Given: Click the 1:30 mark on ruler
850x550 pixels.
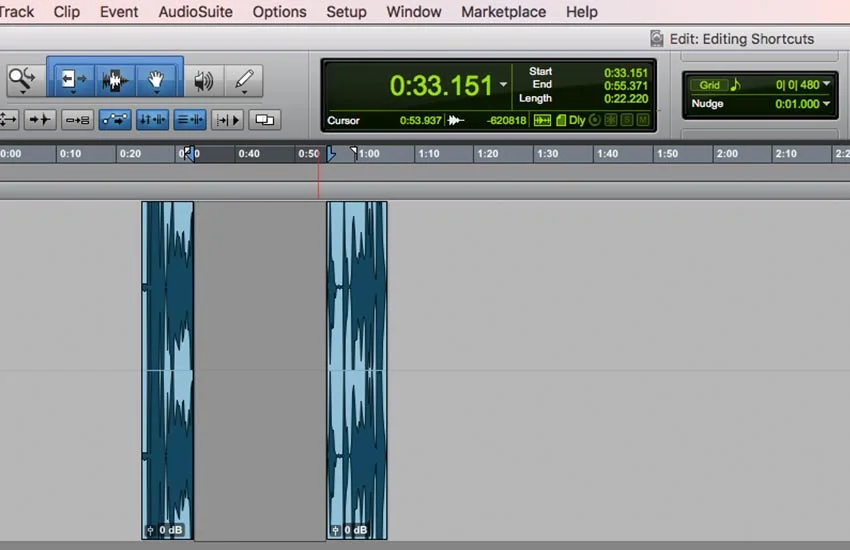Looking at the screenshot, I should coord(548,153).
